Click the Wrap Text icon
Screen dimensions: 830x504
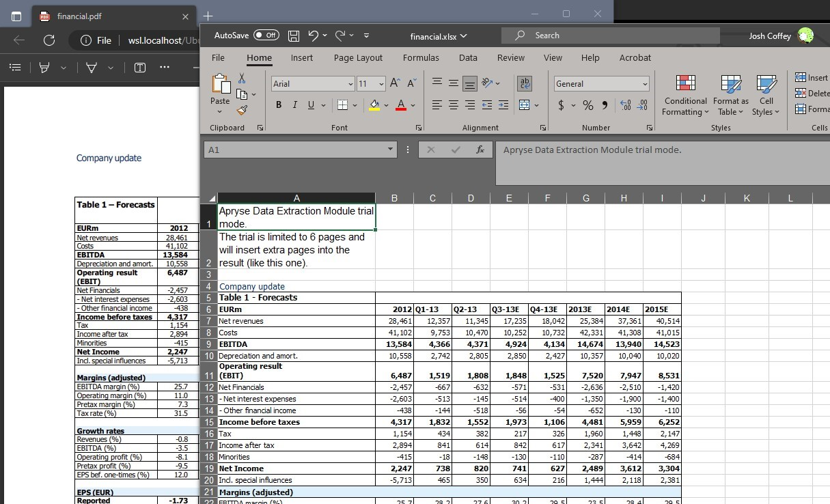pos(523,83)
